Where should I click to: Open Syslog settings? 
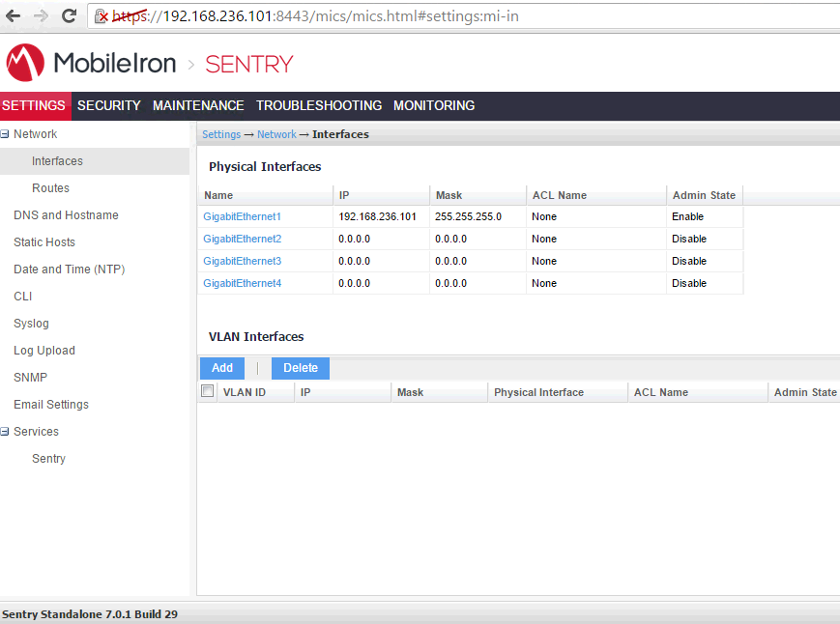31,324
